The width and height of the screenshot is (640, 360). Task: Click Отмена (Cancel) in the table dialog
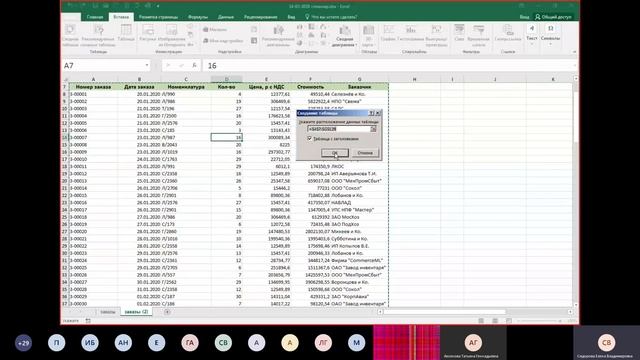[x=365, y=153]
